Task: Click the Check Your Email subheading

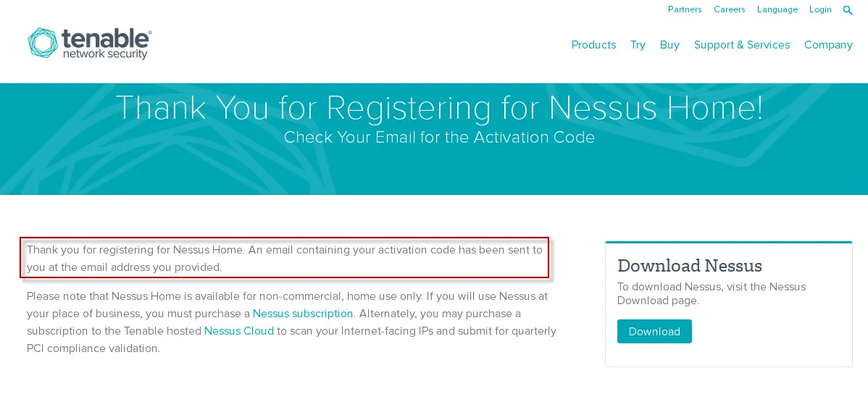Action: coord(439,138)
